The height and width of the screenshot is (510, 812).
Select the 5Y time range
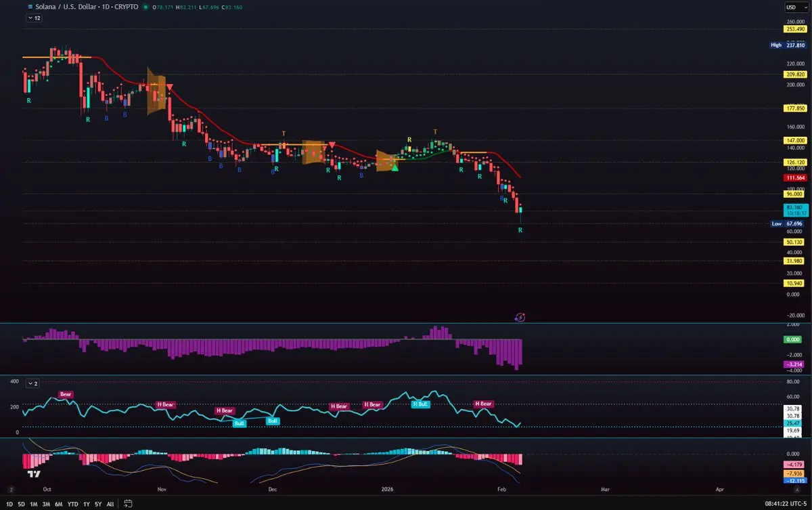point(98,504)
